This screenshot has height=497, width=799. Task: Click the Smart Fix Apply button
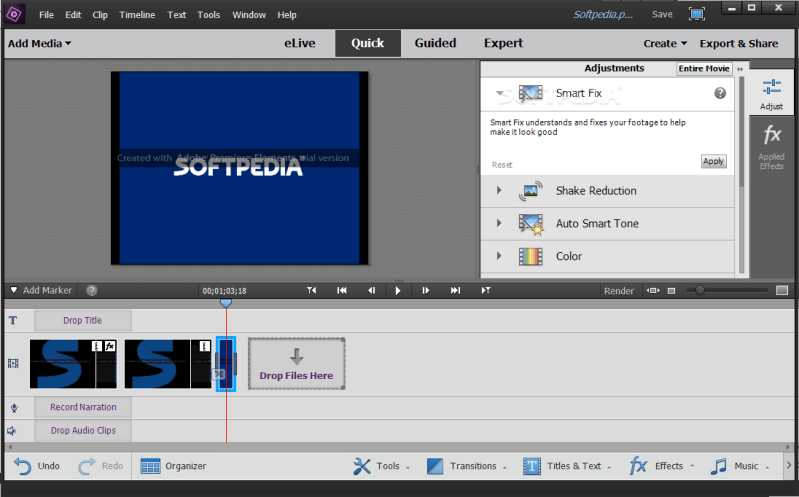coord(713,161)
